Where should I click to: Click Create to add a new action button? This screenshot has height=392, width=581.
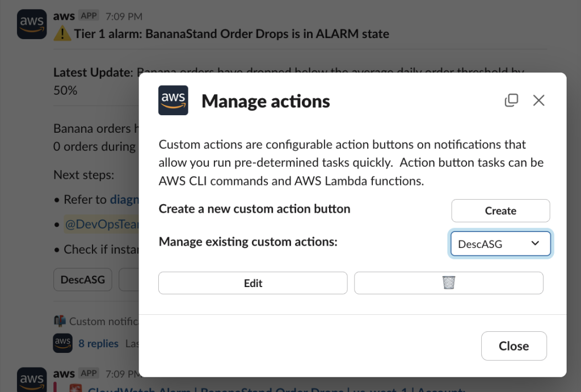pyautogui.click(x=500, y=210)
